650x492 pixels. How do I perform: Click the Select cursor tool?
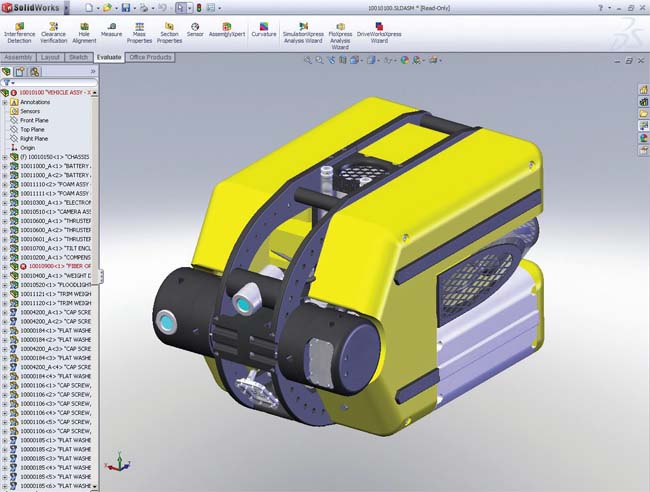[x=180, y=7]
